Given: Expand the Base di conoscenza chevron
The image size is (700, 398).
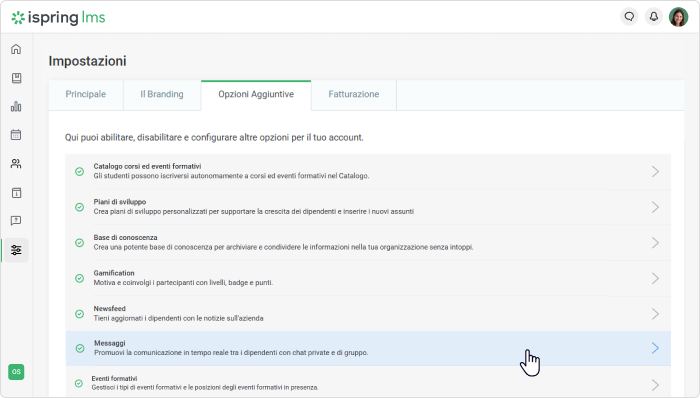Looking at the screenshot, I should pyautogui.click(x=655, y=243).
